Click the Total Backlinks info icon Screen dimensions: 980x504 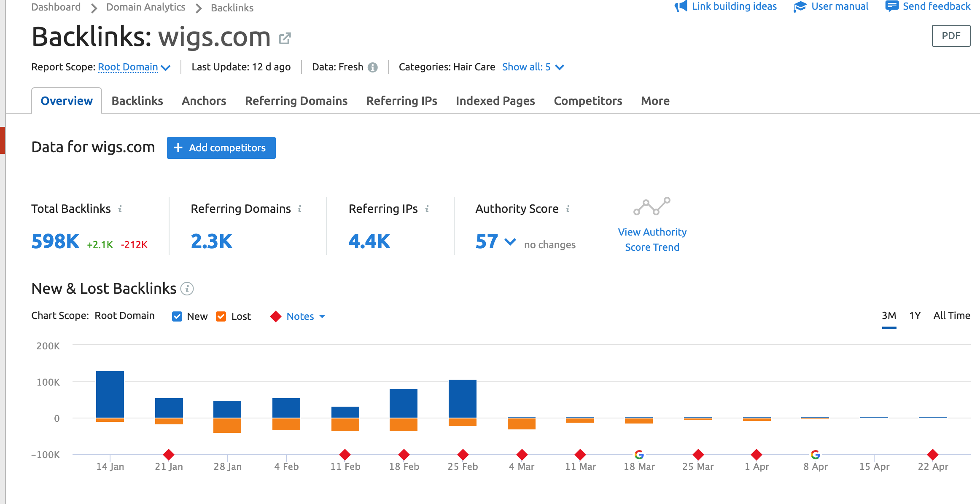(x=120, y=209)
